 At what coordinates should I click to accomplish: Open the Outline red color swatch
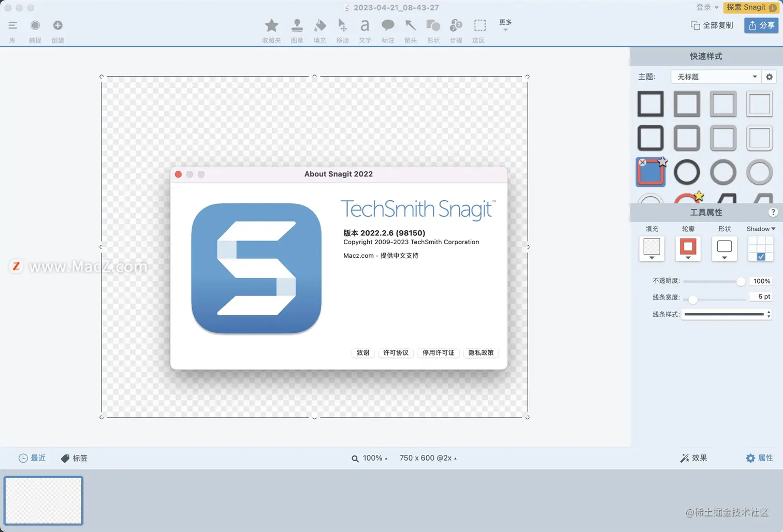tap(688, 248)
